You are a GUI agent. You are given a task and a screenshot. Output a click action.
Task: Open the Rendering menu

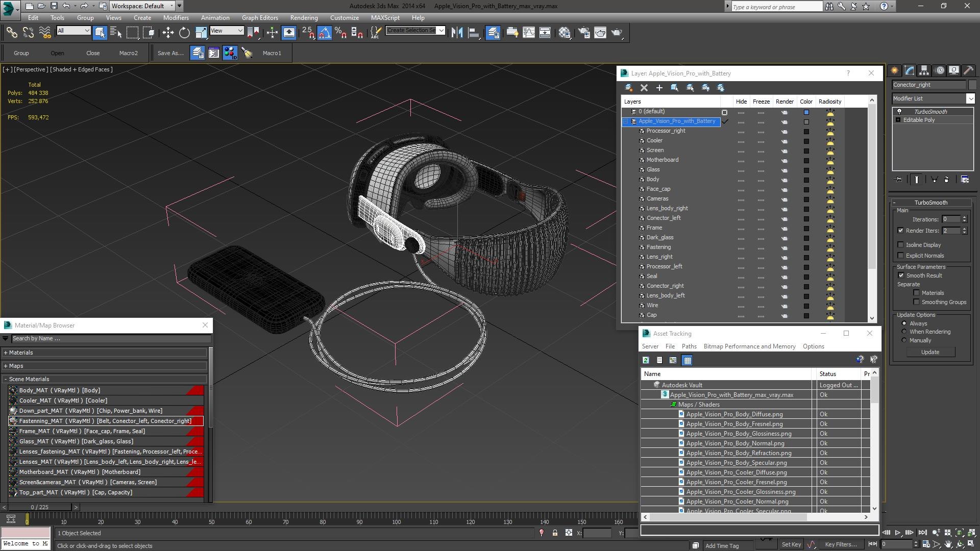304,18
